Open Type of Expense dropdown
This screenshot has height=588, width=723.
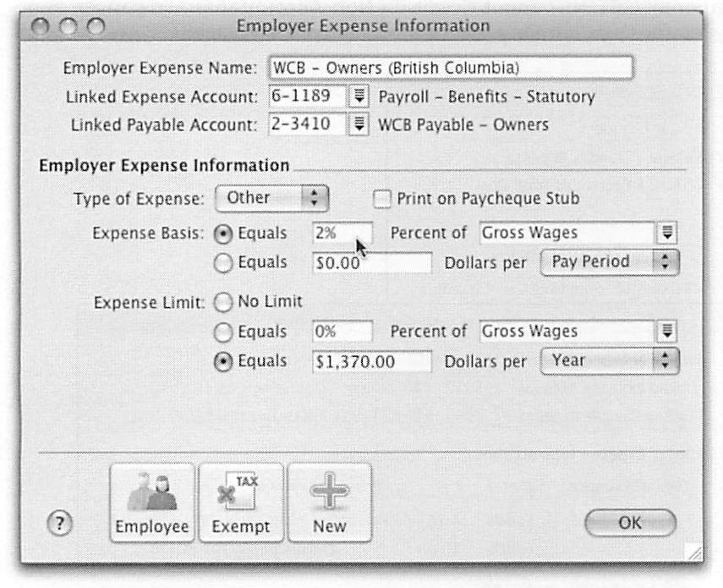pos(272,198)
